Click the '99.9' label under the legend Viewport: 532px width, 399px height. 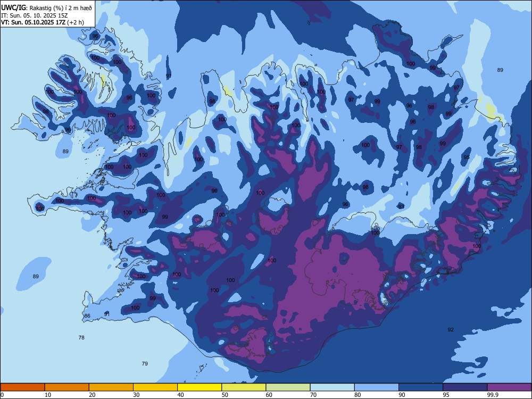click(x=493, y=395)
